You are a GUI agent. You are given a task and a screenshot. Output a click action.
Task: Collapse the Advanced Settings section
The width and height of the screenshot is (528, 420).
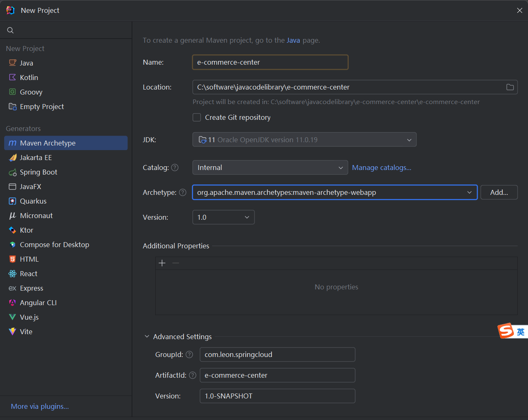(x=147, y=337)
